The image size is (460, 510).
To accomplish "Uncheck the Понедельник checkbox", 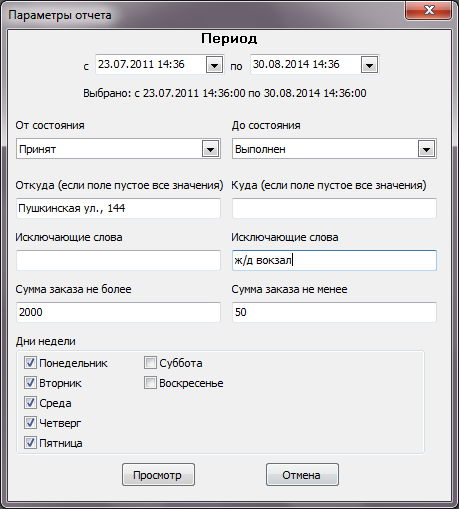I will click(x=30, y=363).
